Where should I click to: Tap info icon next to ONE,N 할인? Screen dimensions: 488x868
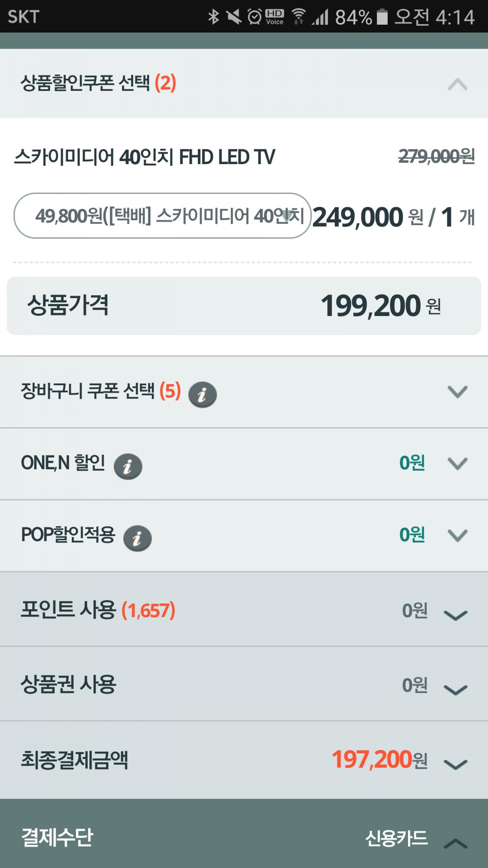click(x=128, y=466)
